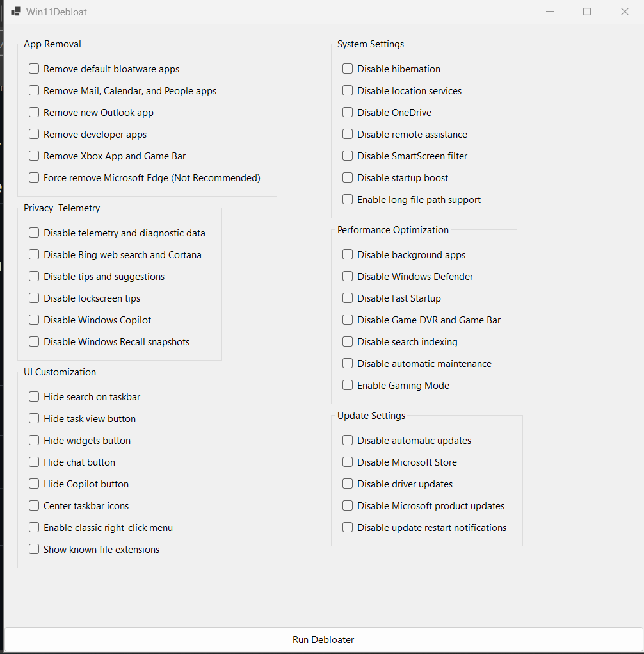
Task: Enable Disable Windows Recall snapshots
Action: [x=33, y=341]
